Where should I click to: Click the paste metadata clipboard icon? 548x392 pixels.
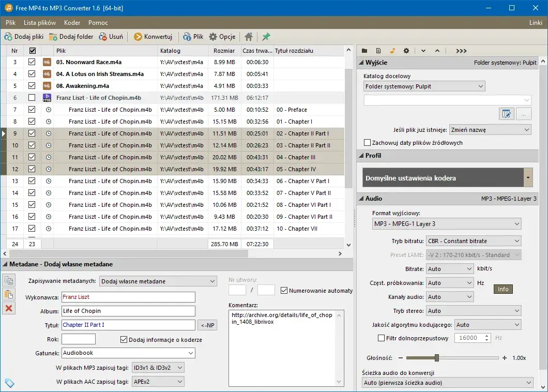tap(9, 294)
